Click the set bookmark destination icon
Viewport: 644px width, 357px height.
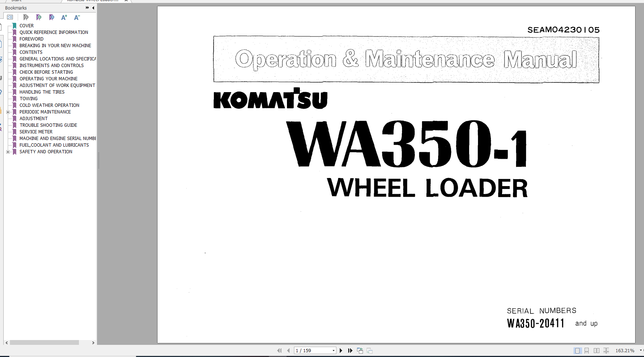[x=52, y=17]
